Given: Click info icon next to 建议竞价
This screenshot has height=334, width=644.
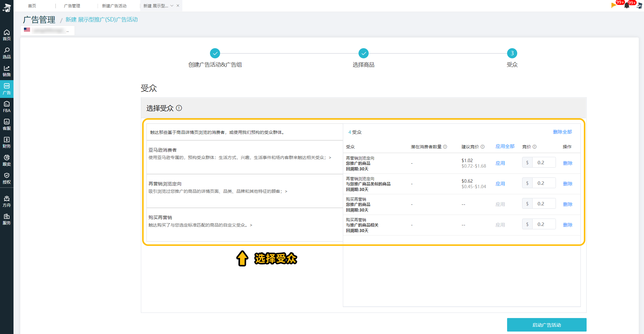Looking at the screenshot, I should (483, 147).
